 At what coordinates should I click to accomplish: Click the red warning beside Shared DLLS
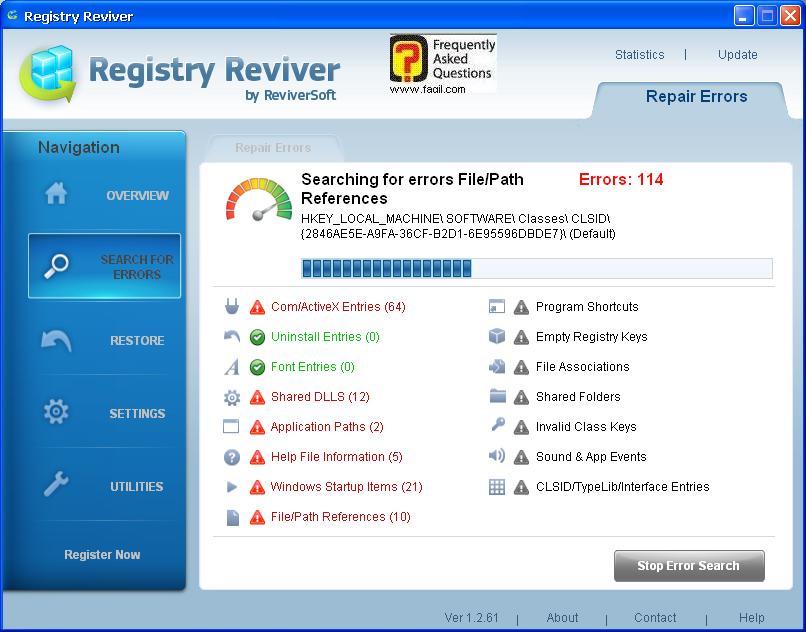(257, 397)
